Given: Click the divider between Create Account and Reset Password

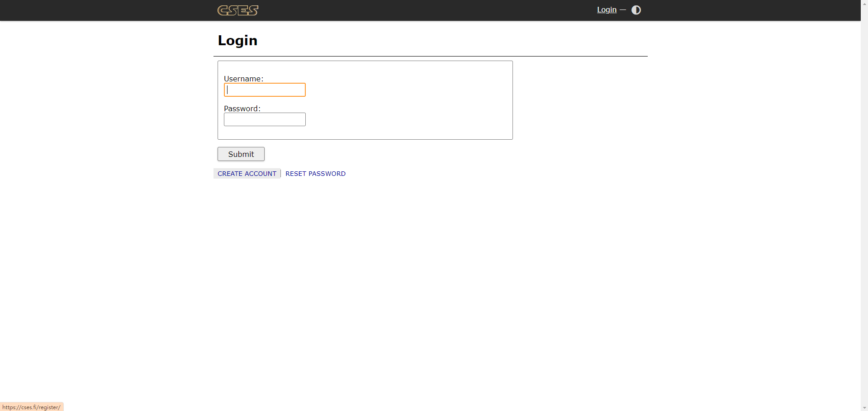Looking at the screenshot, I should [x=281, y=174].
